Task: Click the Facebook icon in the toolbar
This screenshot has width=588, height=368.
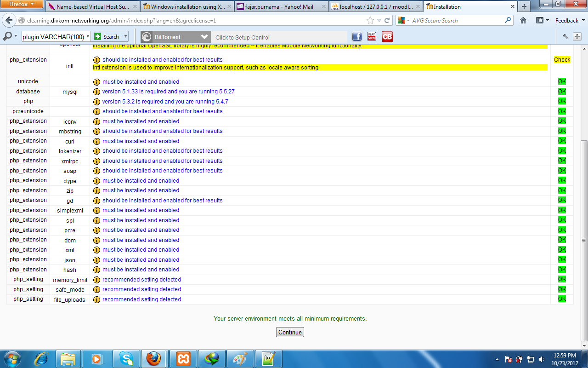Action: (357, 37)
